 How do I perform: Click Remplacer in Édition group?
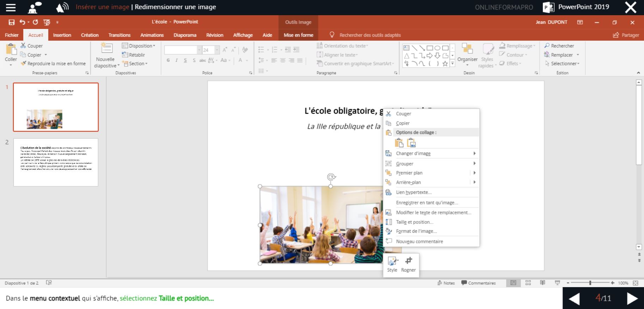tap(561, 55)
